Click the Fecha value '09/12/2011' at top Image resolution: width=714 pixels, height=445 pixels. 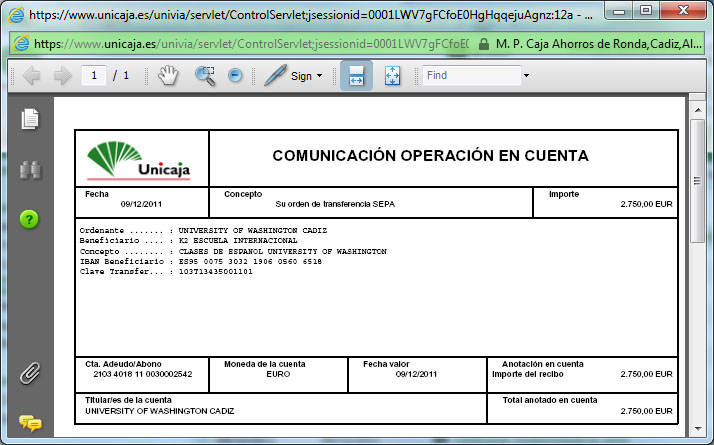141,204
